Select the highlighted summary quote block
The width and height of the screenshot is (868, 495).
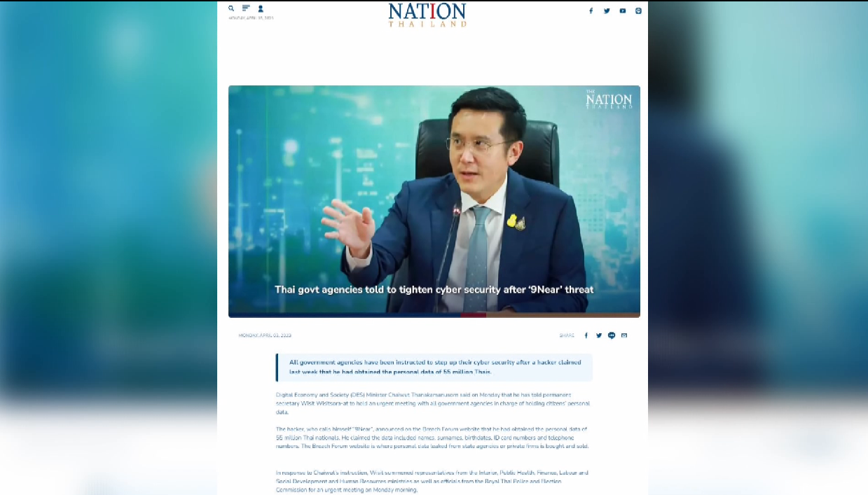click(x=434, y=367)
